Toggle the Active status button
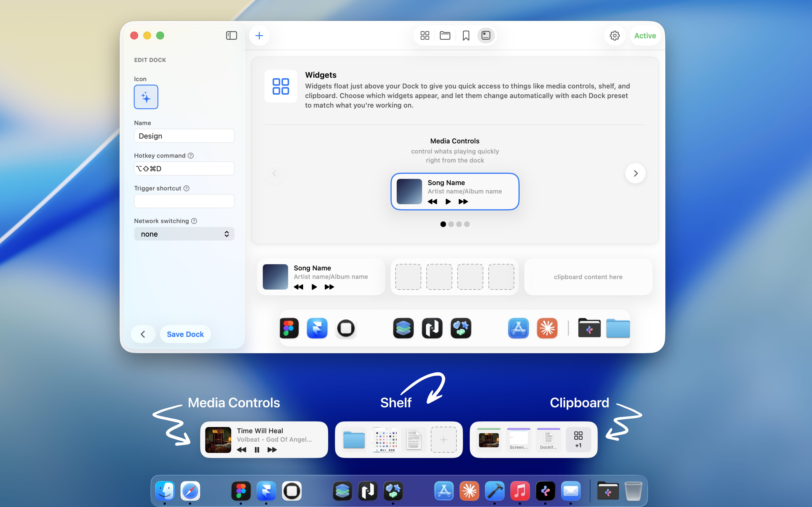The width and height of the screenshot is (812, 507). point(645,35)
